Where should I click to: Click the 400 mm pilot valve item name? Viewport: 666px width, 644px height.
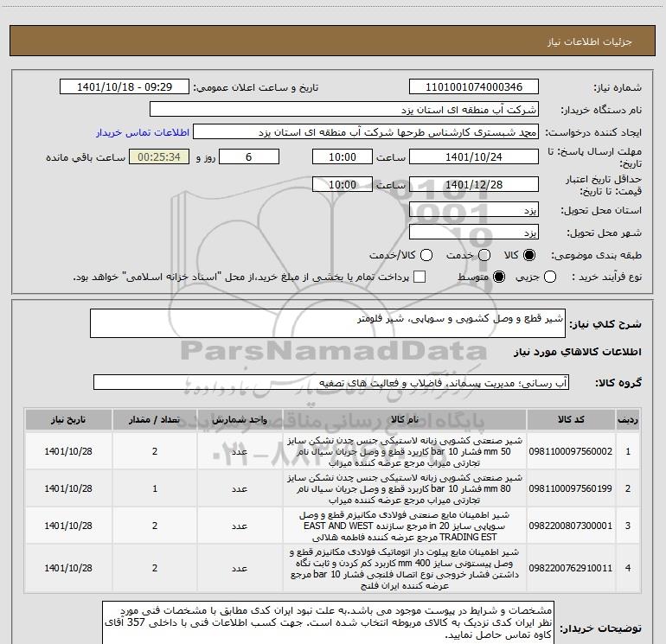coord(405,569)
